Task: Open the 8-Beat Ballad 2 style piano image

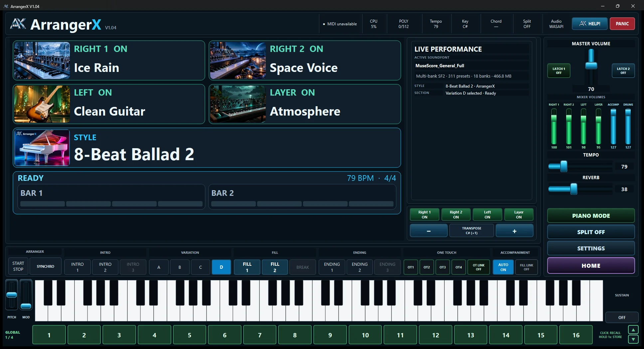Action: (42, 148)
